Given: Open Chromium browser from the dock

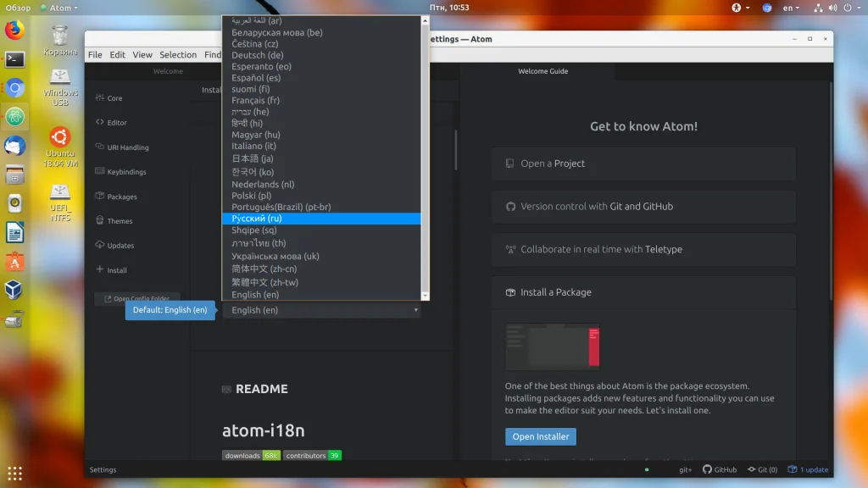Looking at the screenshot, I should 15,88.
